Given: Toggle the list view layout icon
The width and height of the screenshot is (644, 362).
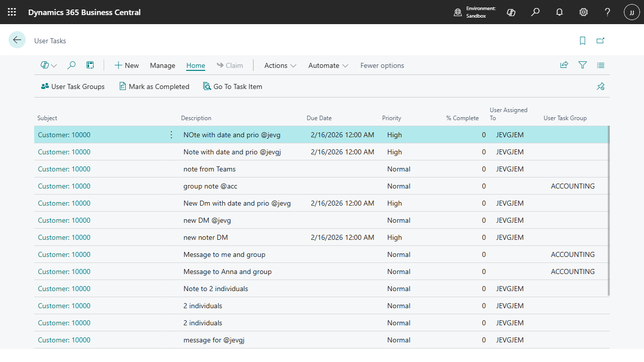Looking at the screenshot, I should 601,65.
